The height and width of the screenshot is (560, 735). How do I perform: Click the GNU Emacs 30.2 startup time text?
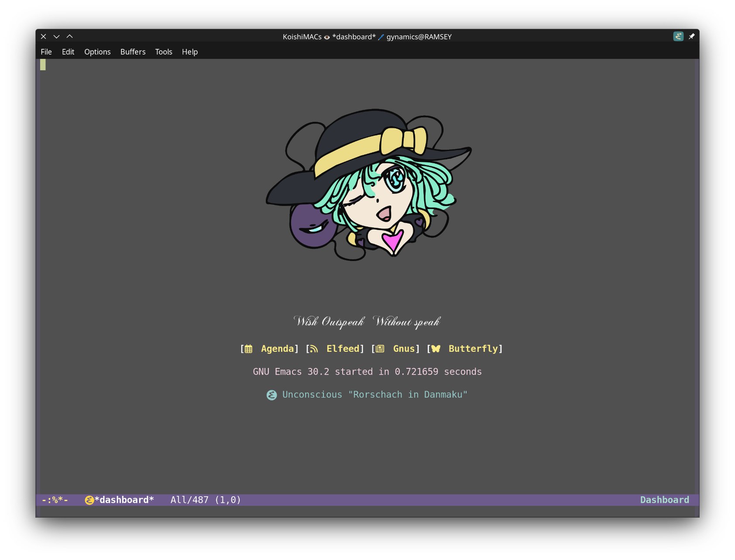coord(367,372)
